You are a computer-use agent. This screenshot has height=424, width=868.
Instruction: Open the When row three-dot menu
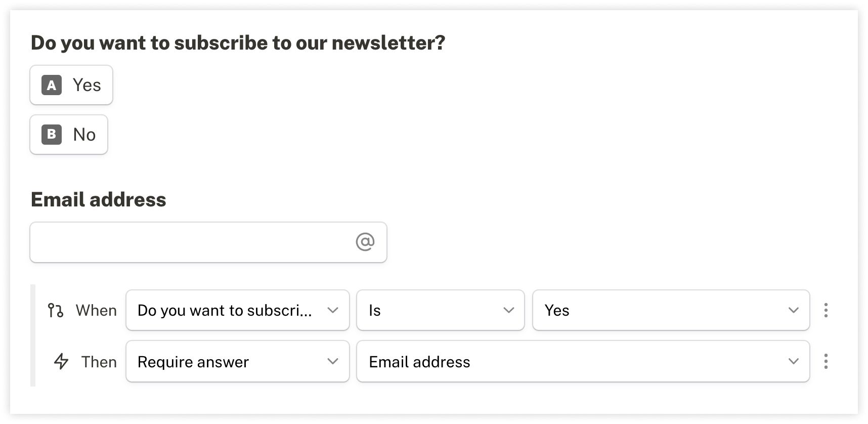pyautogui.click(x=826, y=310)
